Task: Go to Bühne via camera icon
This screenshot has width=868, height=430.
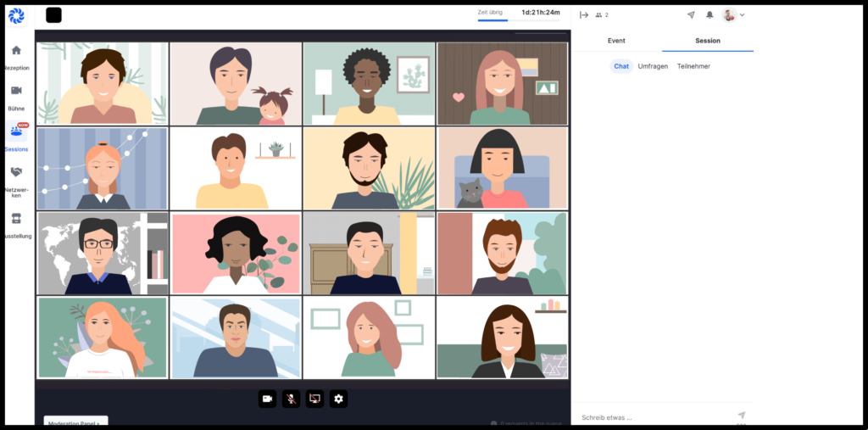Action: (x=16, y=91)
